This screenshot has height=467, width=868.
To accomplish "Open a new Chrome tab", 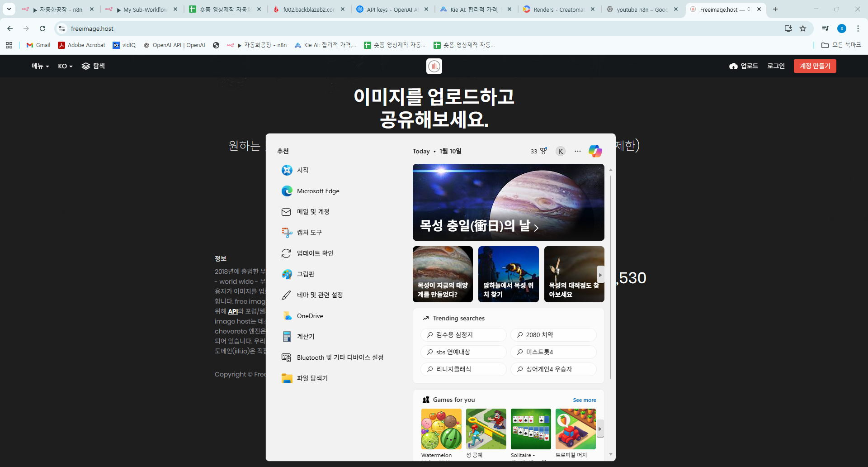I will 775,9.
